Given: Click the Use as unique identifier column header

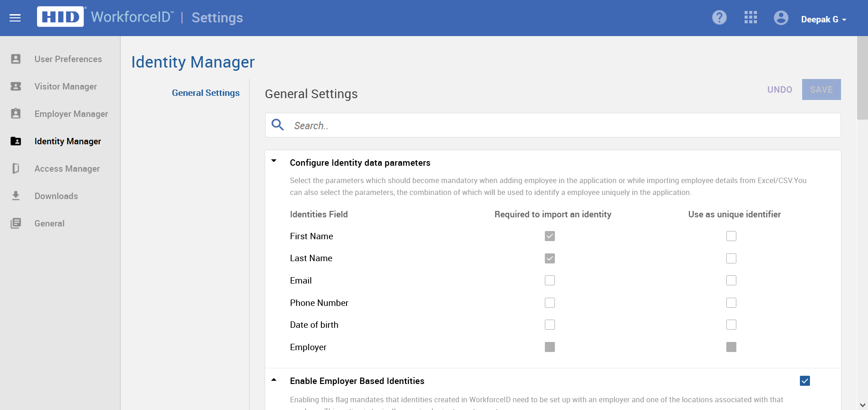Looking at the screenshot, I should [x=735, y=214].
